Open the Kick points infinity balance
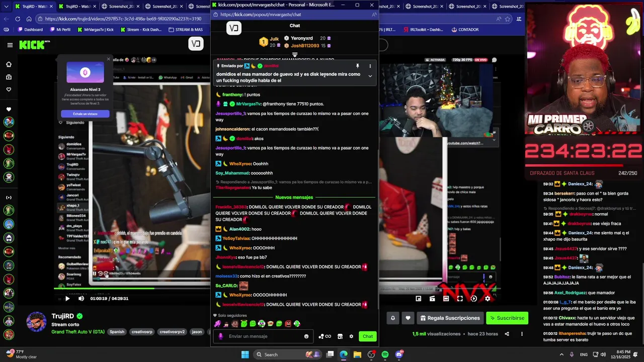Screen dimensions: 644x362 pos(325,336)
